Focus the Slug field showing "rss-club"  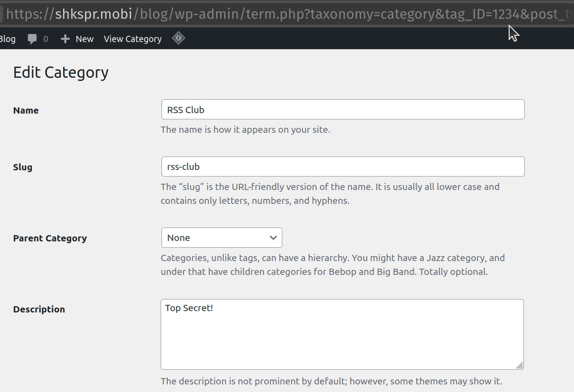click(343, 166)
